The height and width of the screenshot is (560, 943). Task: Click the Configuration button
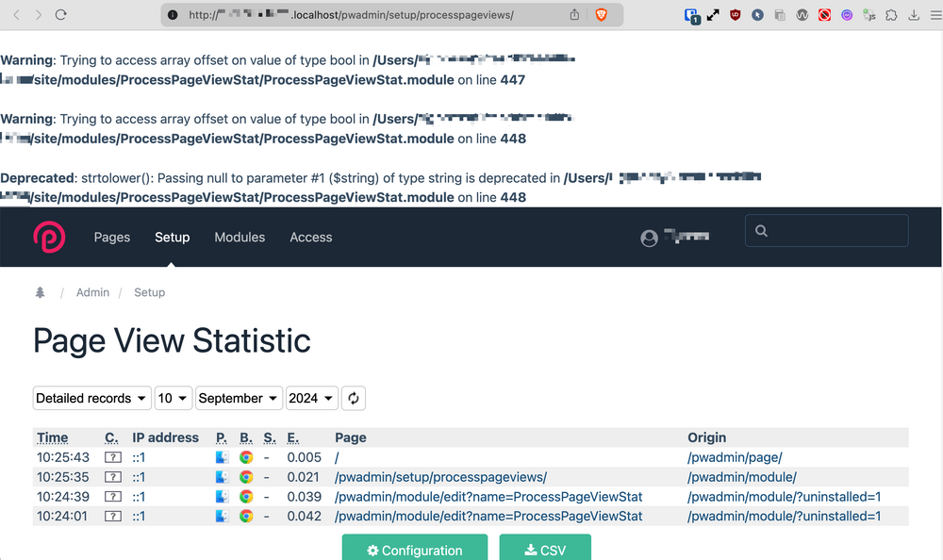click(415, 550)
